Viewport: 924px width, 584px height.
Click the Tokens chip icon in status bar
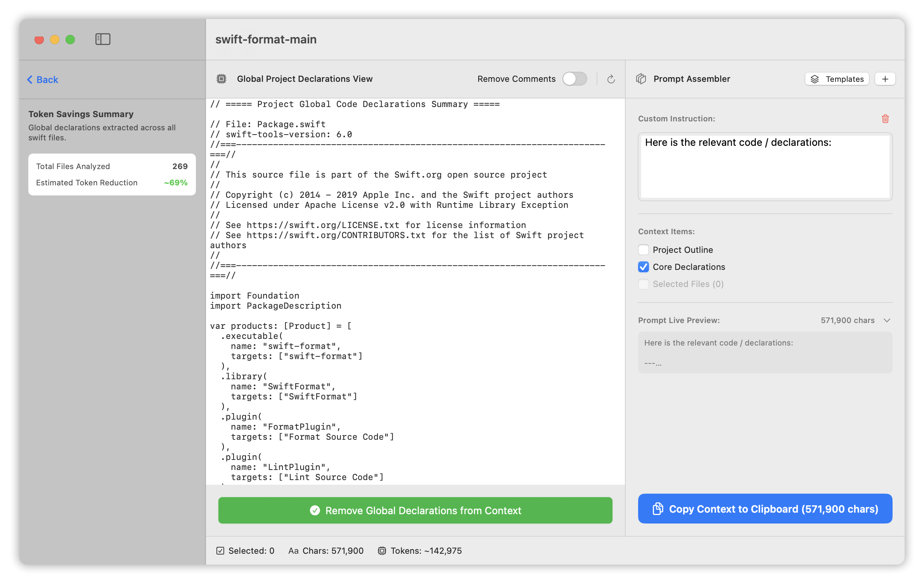click(x=382, y=551)
